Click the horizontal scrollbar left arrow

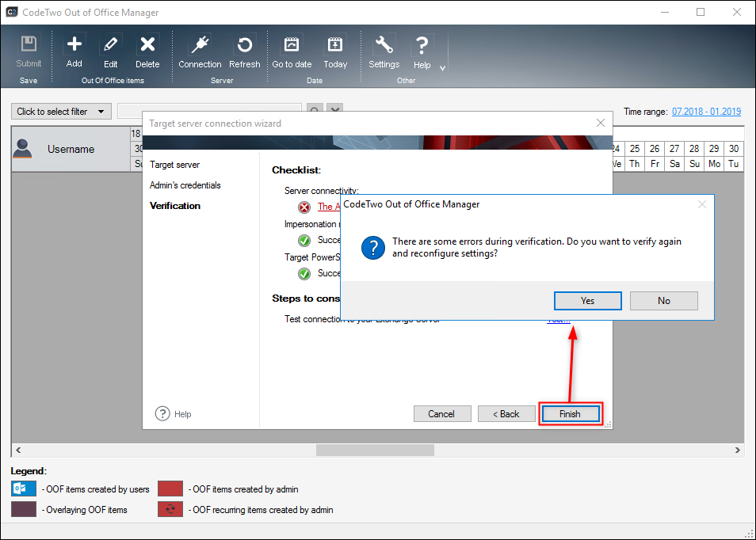click(18, 450)
